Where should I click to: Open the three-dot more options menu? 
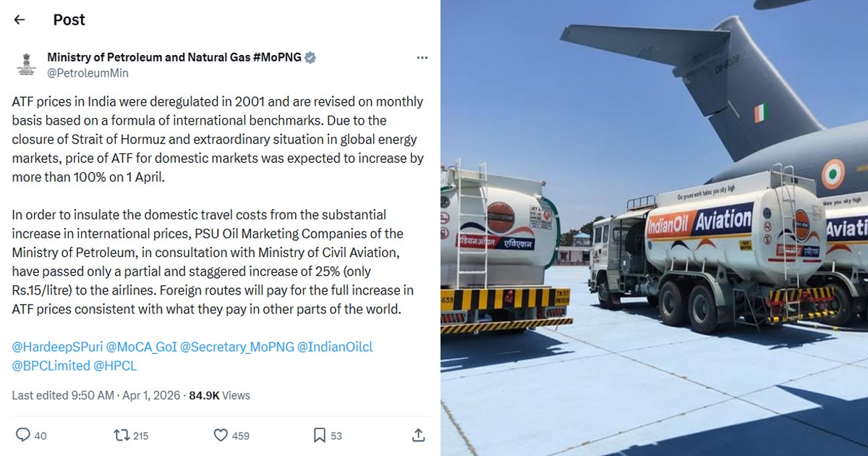tap(422, 58)
